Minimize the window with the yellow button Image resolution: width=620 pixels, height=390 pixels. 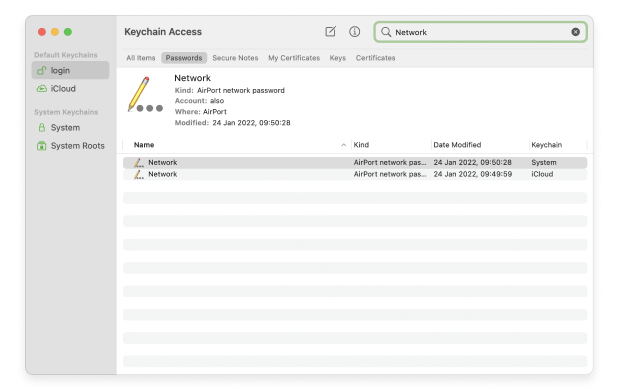[x=55, y=32]
